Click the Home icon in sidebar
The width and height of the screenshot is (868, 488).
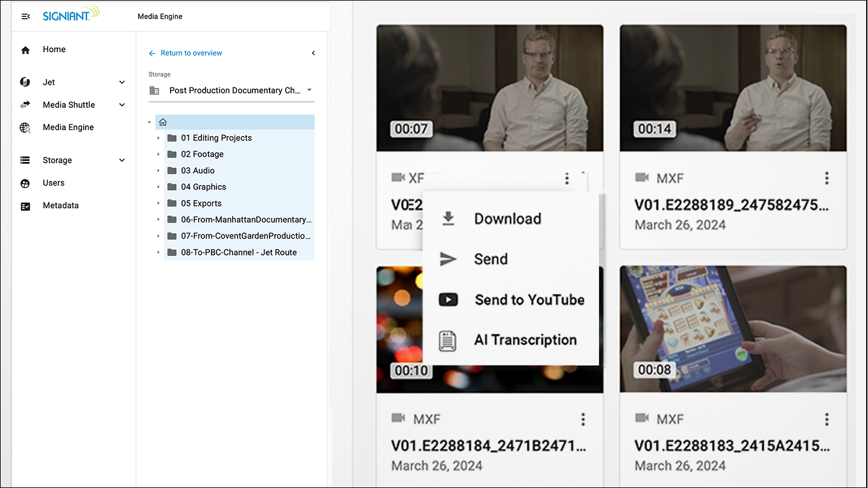click(x=25, y=50)
